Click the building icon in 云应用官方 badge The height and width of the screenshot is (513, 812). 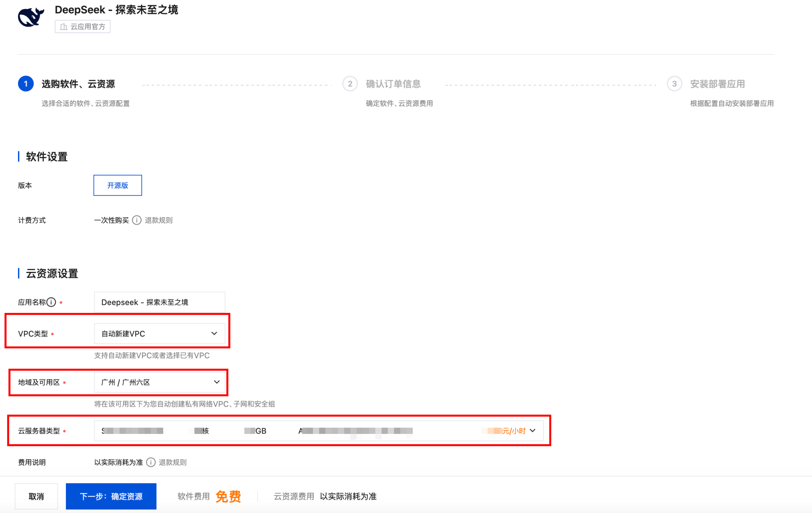63,27
